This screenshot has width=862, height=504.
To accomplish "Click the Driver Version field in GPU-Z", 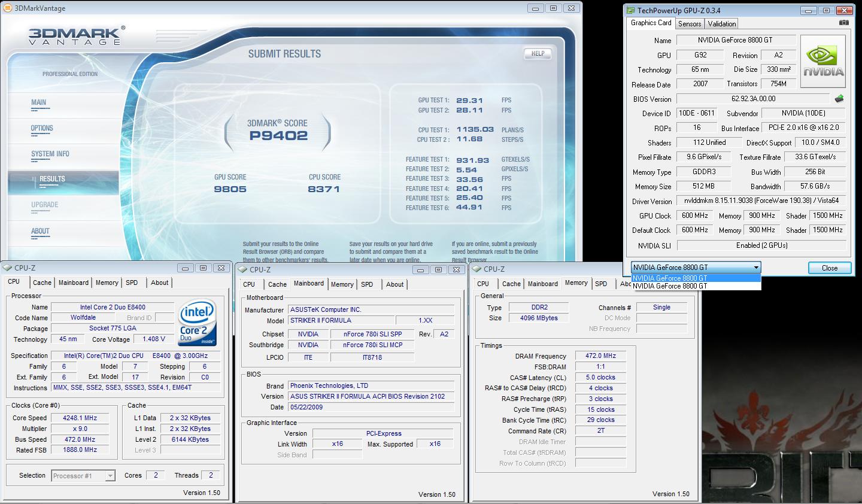I will [762, 201].
